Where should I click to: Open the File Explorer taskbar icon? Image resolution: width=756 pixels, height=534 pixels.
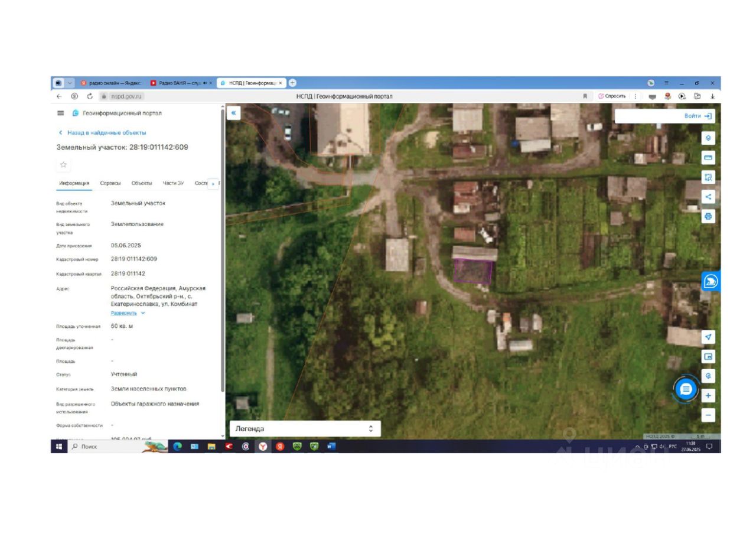pyautogui.click(x=211, y=447)
